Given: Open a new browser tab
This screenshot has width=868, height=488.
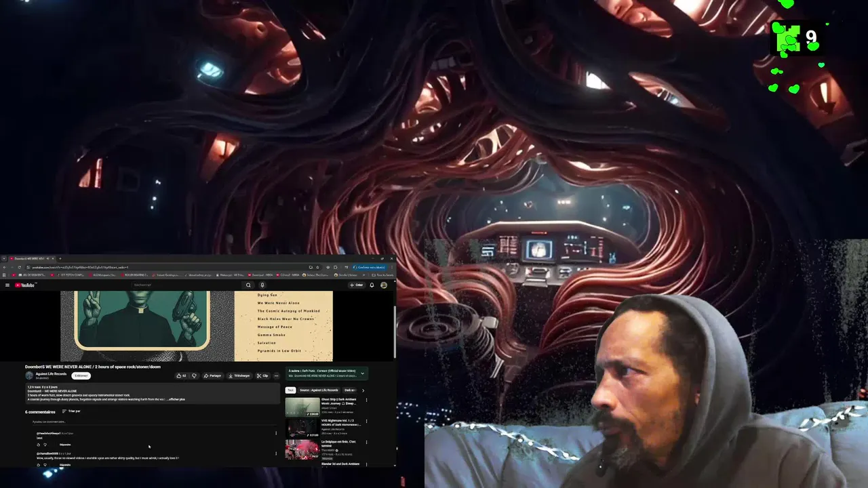Looking at the screenshot, I should (60, 258).
